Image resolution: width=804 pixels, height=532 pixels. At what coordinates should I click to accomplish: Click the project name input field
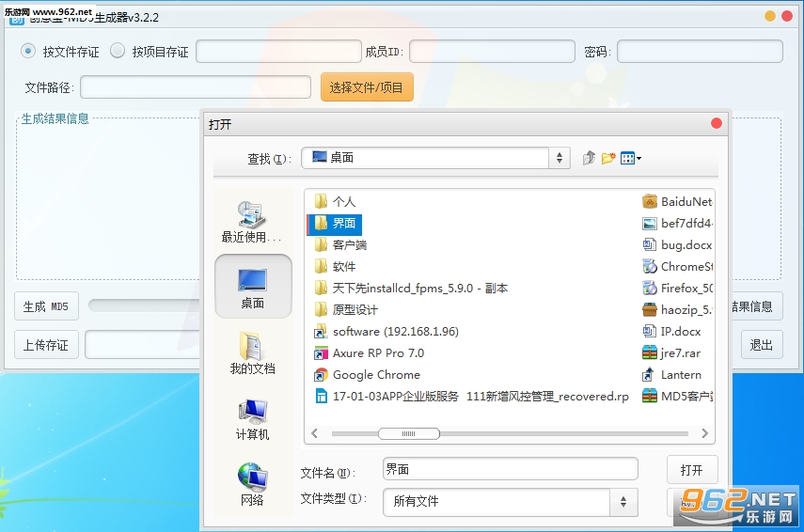tap(278, 52)
